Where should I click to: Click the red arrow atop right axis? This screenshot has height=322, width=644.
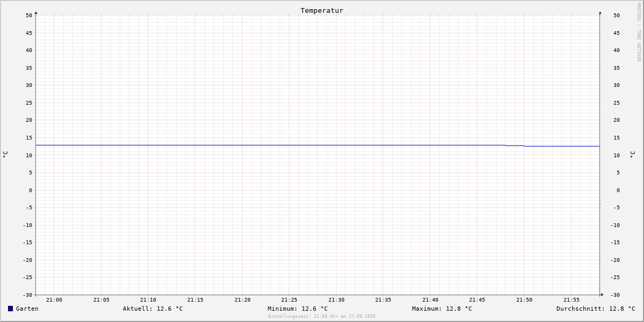[600, 12]
